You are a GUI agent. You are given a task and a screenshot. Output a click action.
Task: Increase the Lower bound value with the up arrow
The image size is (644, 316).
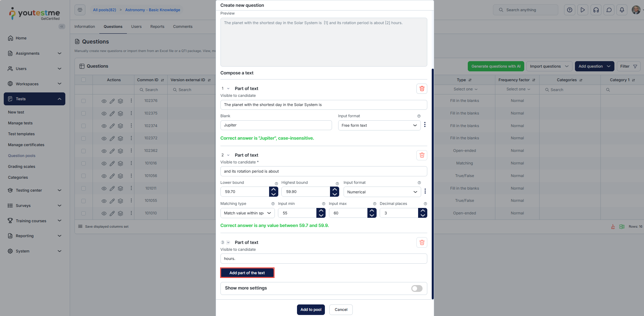click(x=274, y=189)
